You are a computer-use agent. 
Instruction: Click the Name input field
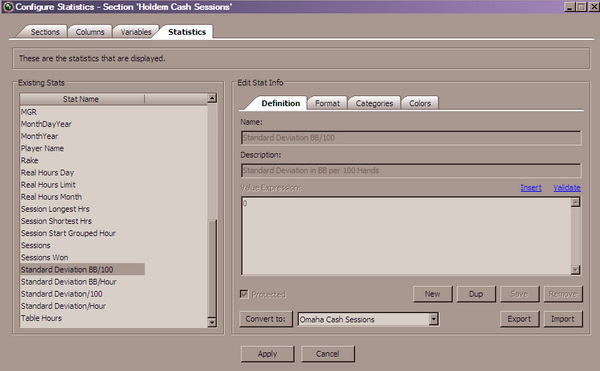pos(411,138)
